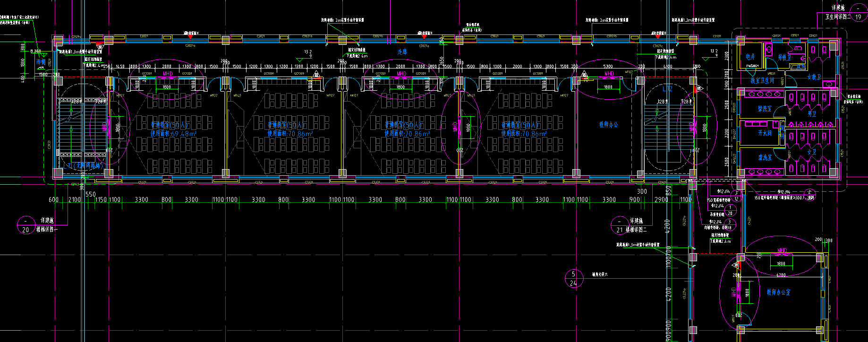Select the '教师办公' room label
This screenshot has width=868, height=342.
coord(608,125)
